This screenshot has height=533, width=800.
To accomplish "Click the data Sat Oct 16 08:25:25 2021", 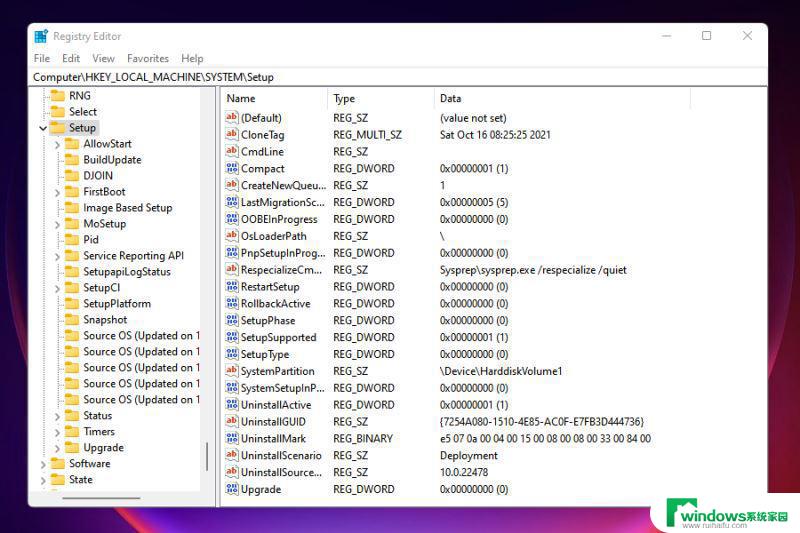I will click(495, 135).
